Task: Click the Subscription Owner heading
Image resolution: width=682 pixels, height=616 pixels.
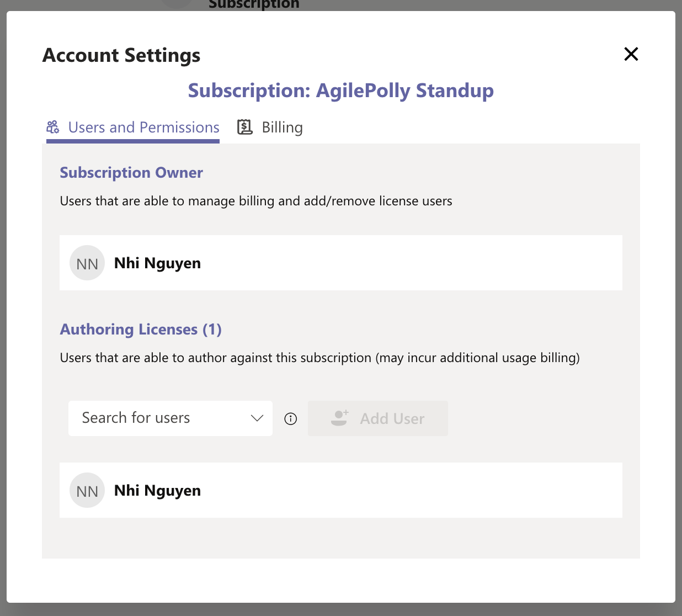Action: pyautogui.click(x=131, y=173)
